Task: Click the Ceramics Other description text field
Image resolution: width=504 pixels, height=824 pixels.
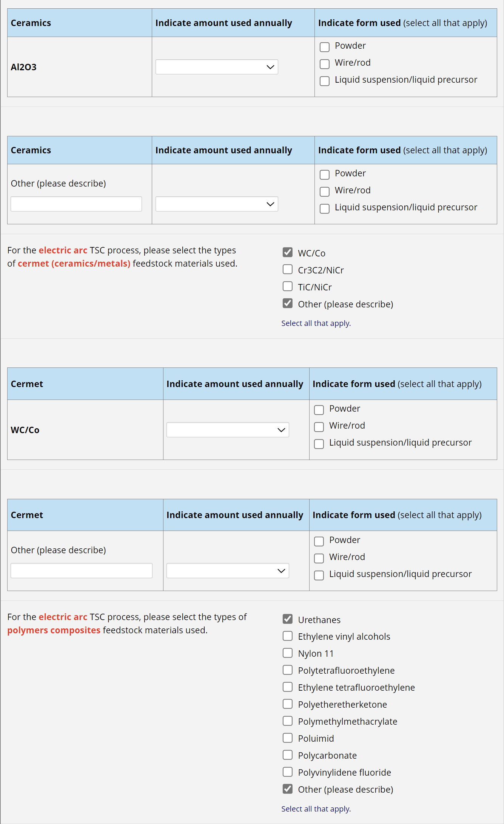Action: click(x=76, y=204)
